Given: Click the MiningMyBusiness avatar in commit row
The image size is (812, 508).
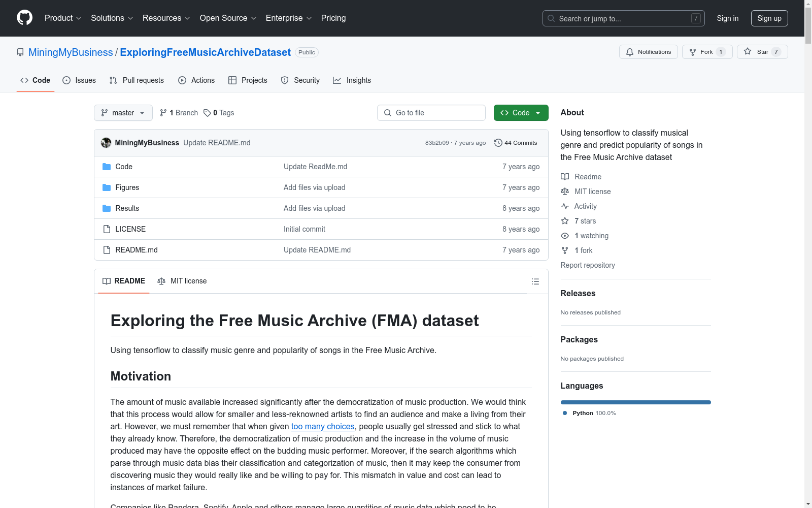Looking at the screenshot, I should (106, 143).
